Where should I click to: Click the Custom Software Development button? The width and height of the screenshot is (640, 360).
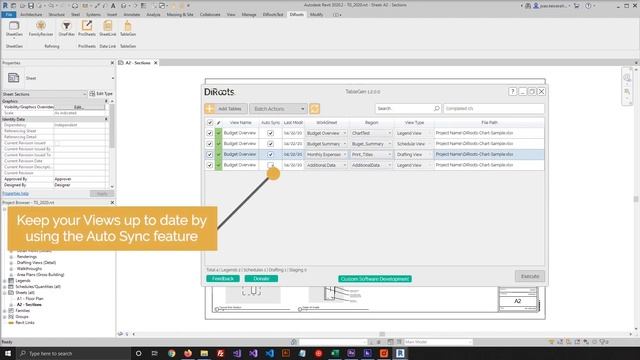[x=375, y=279]
